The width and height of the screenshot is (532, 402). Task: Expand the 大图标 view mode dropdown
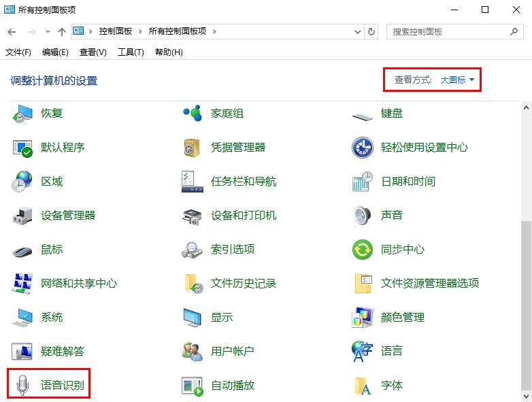coord(457,80)
